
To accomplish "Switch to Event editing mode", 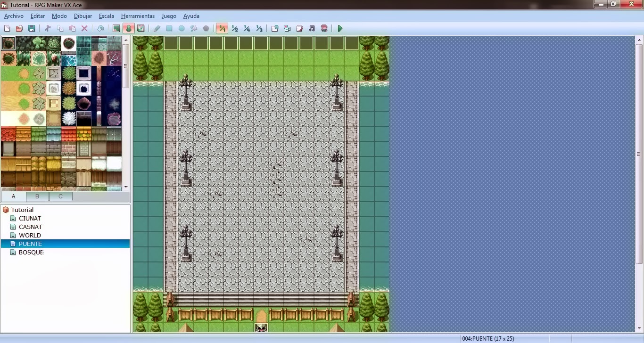I will [129, 28].
